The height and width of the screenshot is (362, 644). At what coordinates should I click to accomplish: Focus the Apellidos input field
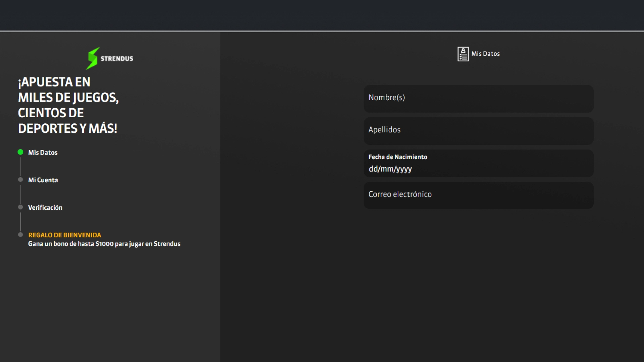click(479, 131)
